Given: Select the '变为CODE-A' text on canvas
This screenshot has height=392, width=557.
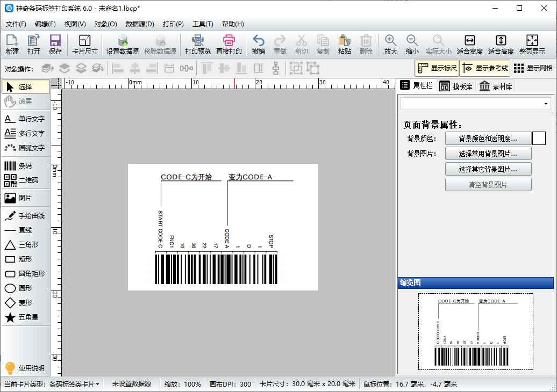Looking at the screenshot, I should [250, 177].
